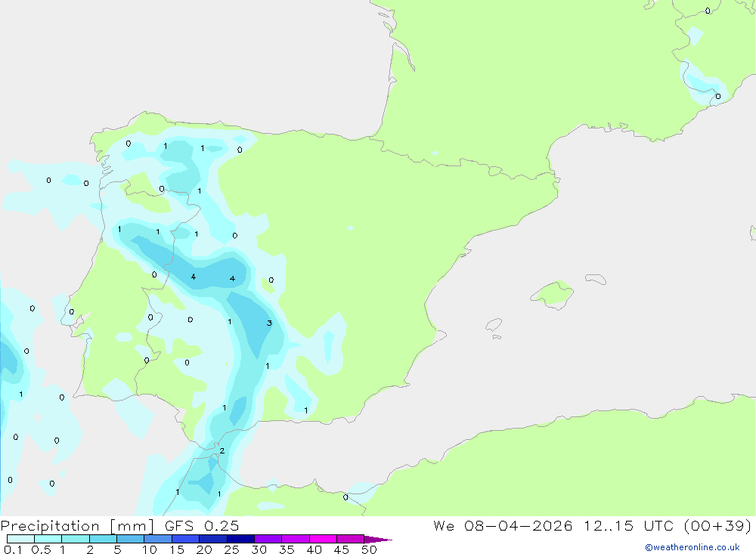The image size is (756, 554).
Task: Click the legend label "25"
Action: coord(231,549)
